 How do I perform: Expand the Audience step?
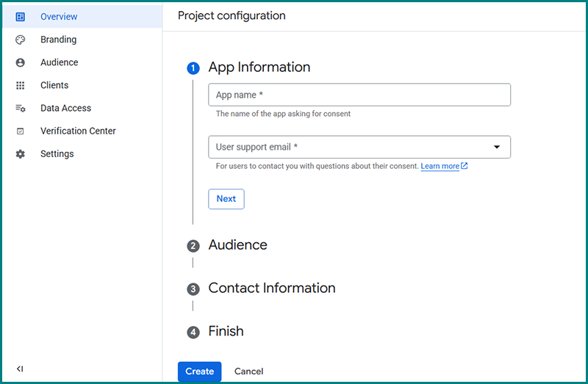[x=237, y=245]
